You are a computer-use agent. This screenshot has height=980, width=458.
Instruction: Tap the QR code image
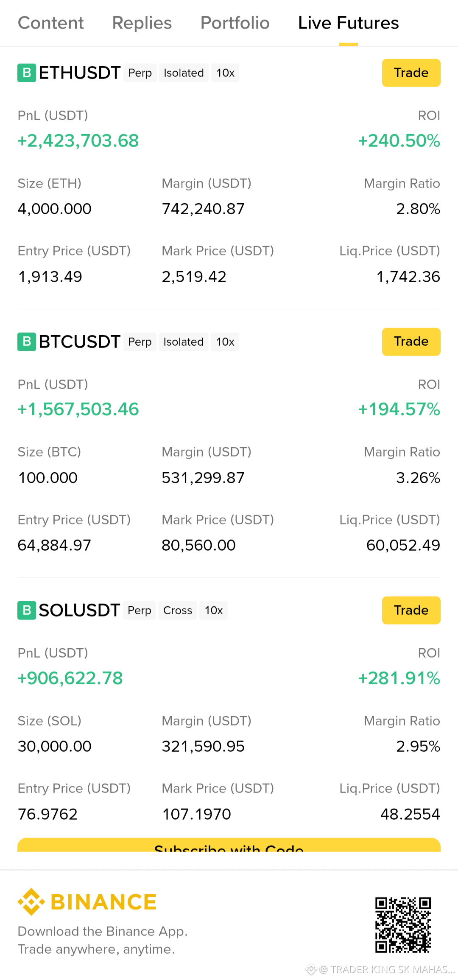tap(403, 925)
